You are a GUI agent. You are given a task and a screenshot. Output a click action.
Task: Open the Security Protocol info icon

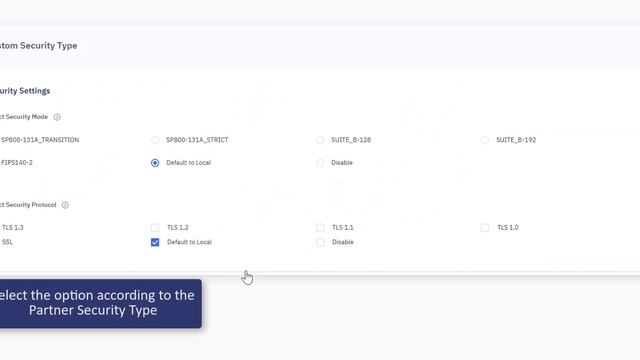click(65, 205)
